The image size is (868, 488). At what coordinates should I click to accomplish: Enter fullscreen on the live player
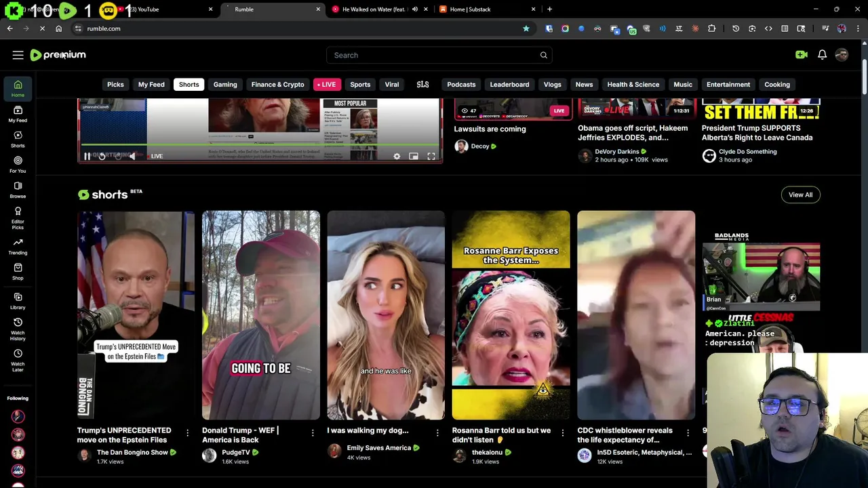pos(431,157)
